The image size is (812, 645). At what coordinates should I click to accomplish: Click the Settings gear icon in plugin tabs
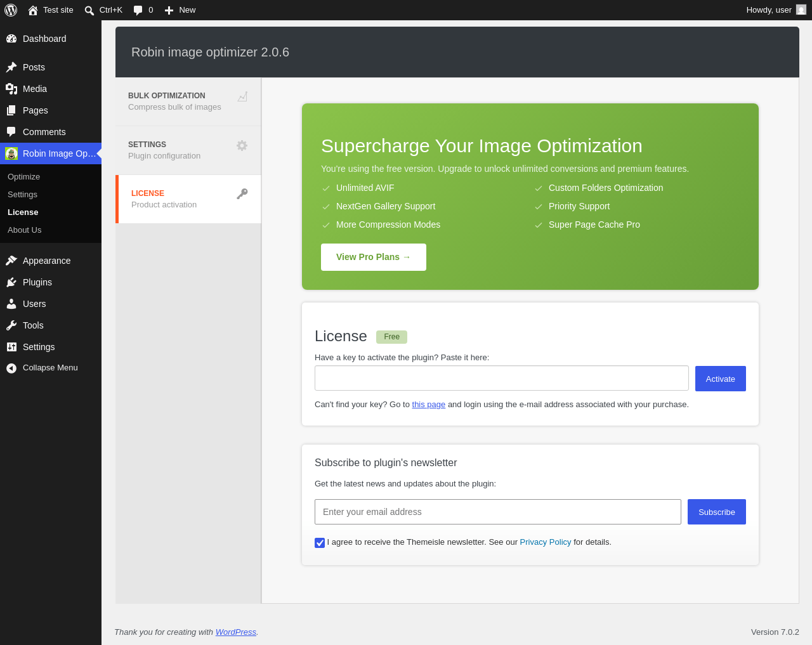coord(242,145)
